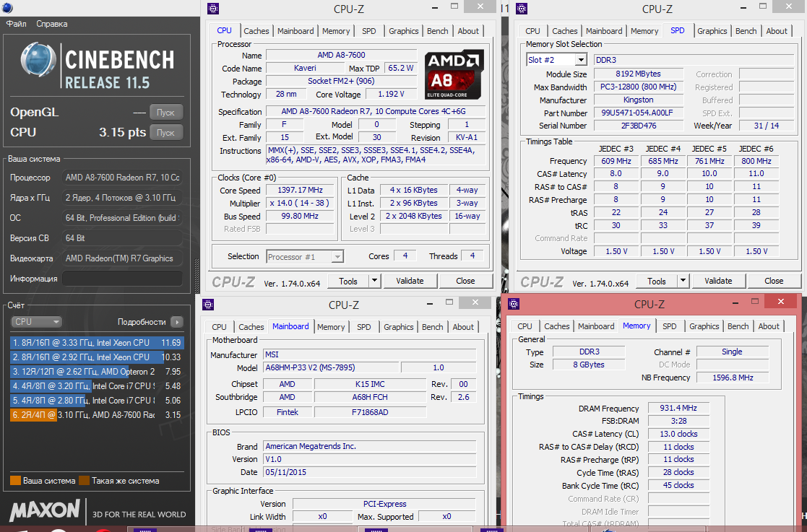Viewport: 807px width, 532px height.
Task: Click Close button in SPD window
Action: pos(774,282)
